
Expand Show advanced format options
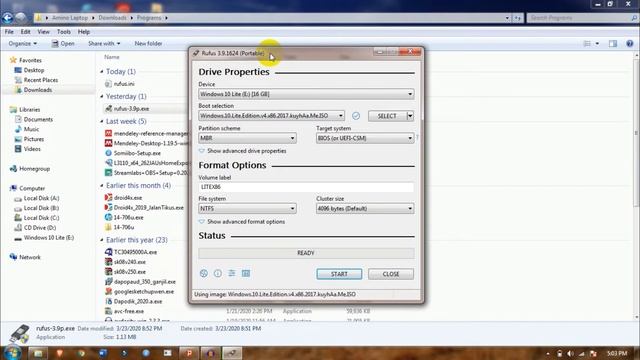click(242, 222)
